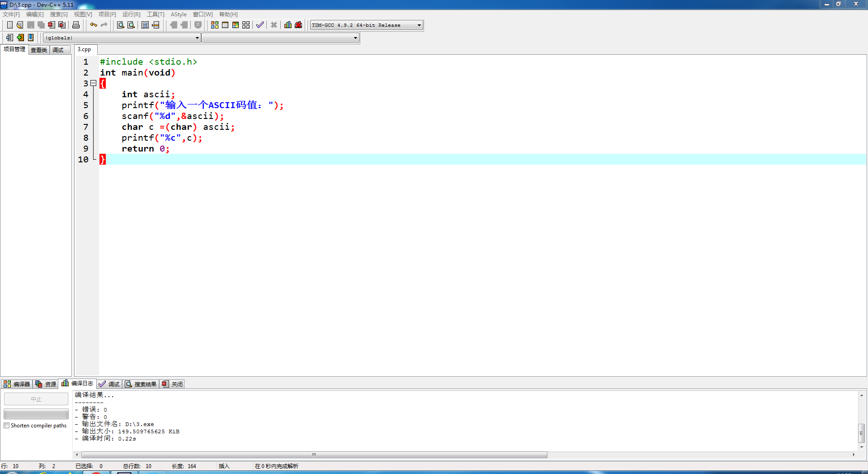Switch to the 编译日志 bottom tab
The height and width of the screenshot is (474, 868).
(x=77, y=384)
